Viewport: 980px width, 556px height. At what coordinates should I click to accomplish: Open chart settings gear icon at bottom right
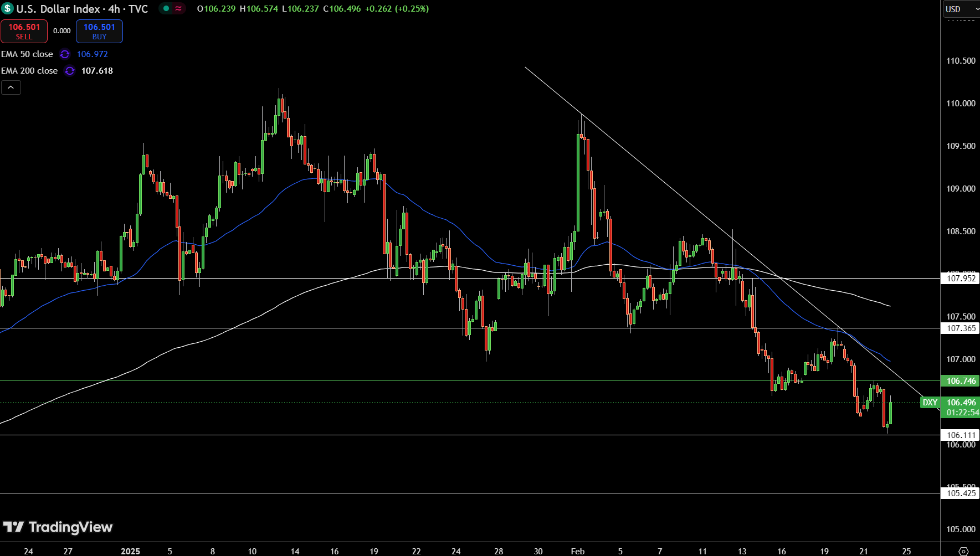pyautogui.click(x=963, y=550)
